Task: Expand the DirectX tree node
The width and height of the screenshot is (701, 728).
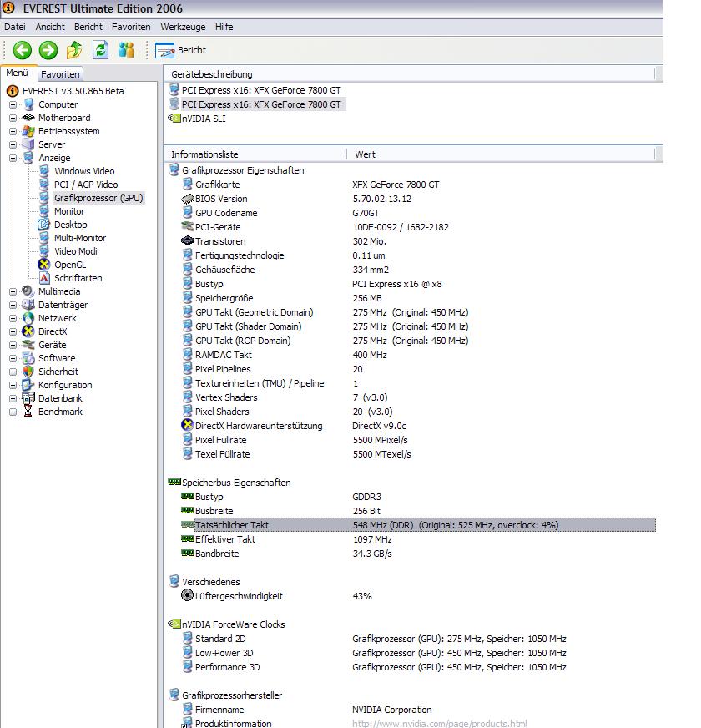Action: (13, 332)
